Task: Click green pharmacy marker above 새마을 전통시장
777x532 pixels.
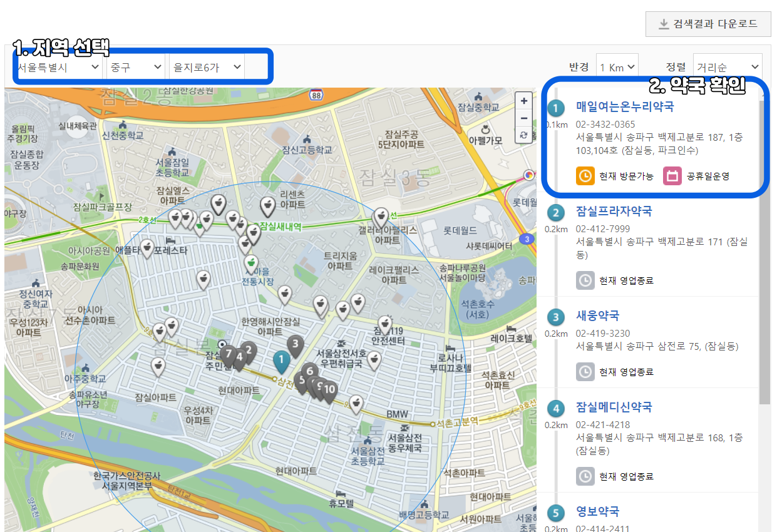Action: click(x=251, y=264)
